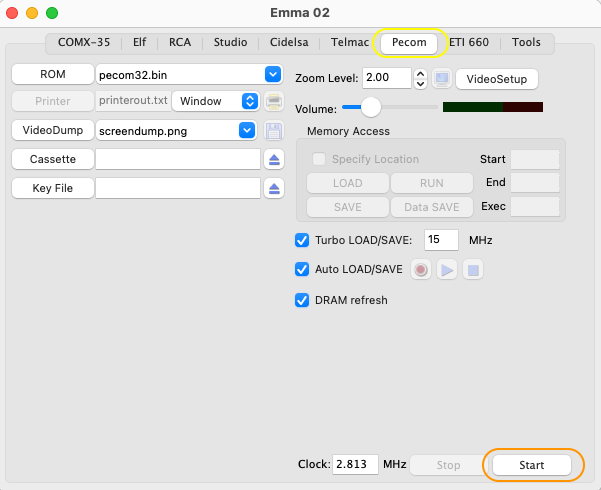This screenshot has width=601, height=490.
Task: Click the pecom32.bin ROM text field
Action: point(180,75)
